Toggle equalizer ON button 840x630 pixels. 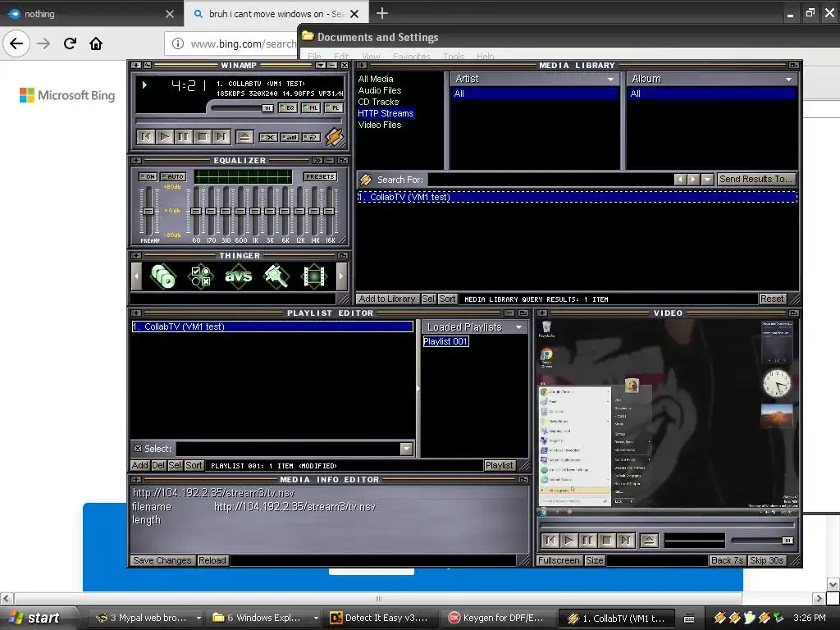pyautogui.click(x=148, y=177)
